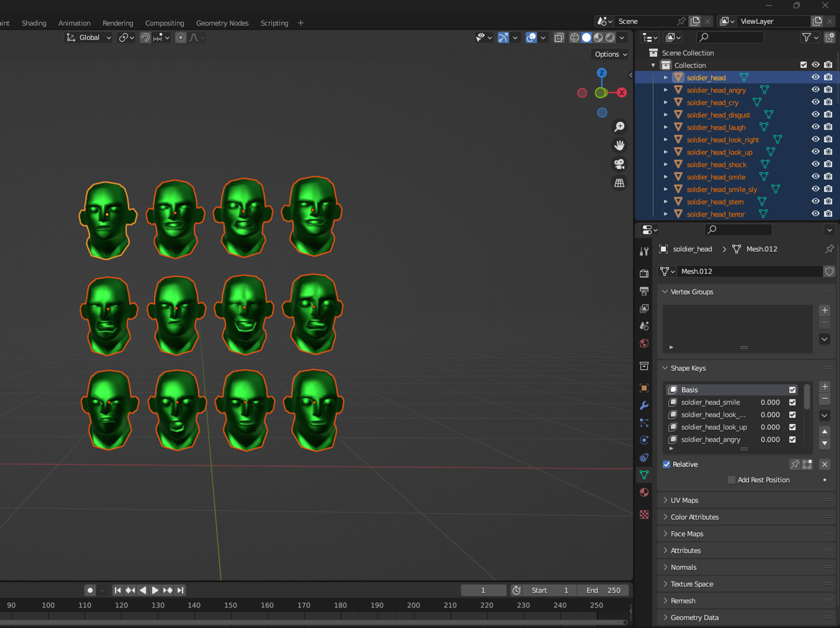Image resolution: width=840 pixels, height=628 pixels.
Task: Open the Scripting workspace tab
Action: click(274, 23)
